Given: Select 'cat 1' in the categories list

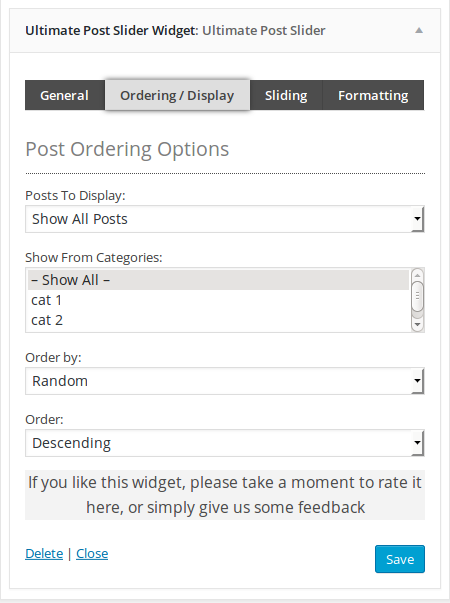Looking at the screenshot, I should click(218, 300).
